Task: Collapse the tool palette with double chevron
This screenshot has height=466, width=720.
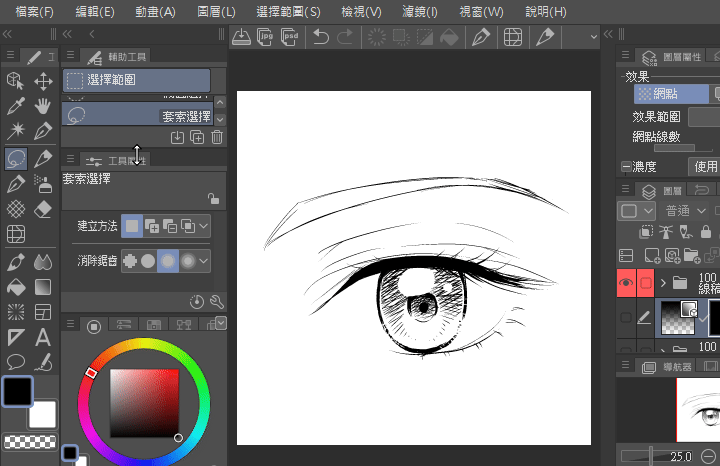Action: point(7,34)
